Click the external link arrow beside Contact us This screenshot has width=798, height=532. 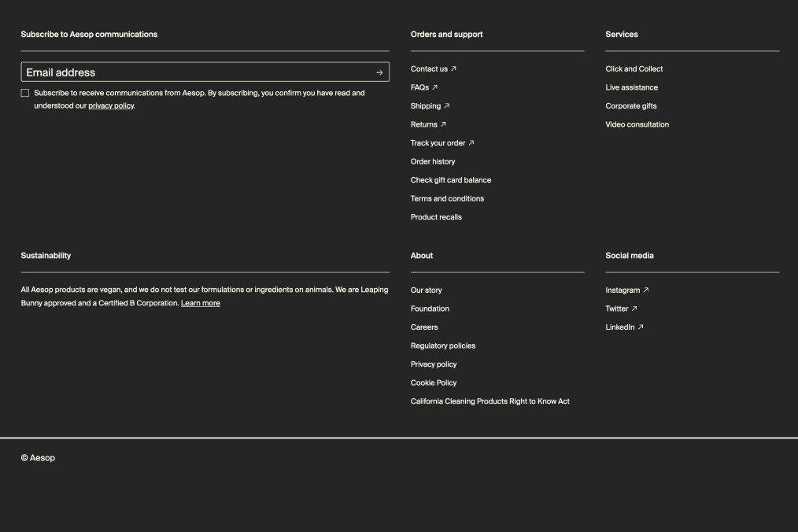(x=453, y=68)
